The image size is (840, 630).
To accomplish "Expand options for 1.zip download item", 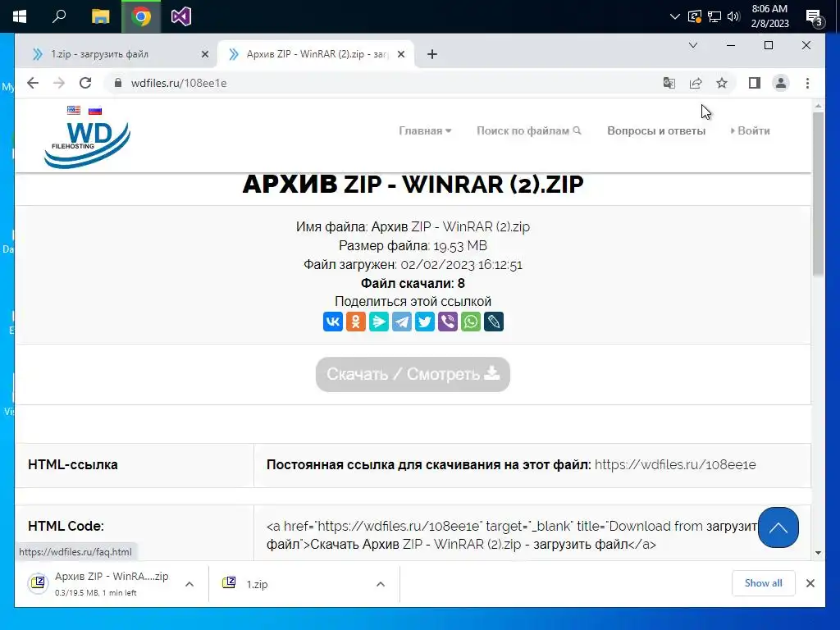I will pyautogui.click(x=381, y=584).
